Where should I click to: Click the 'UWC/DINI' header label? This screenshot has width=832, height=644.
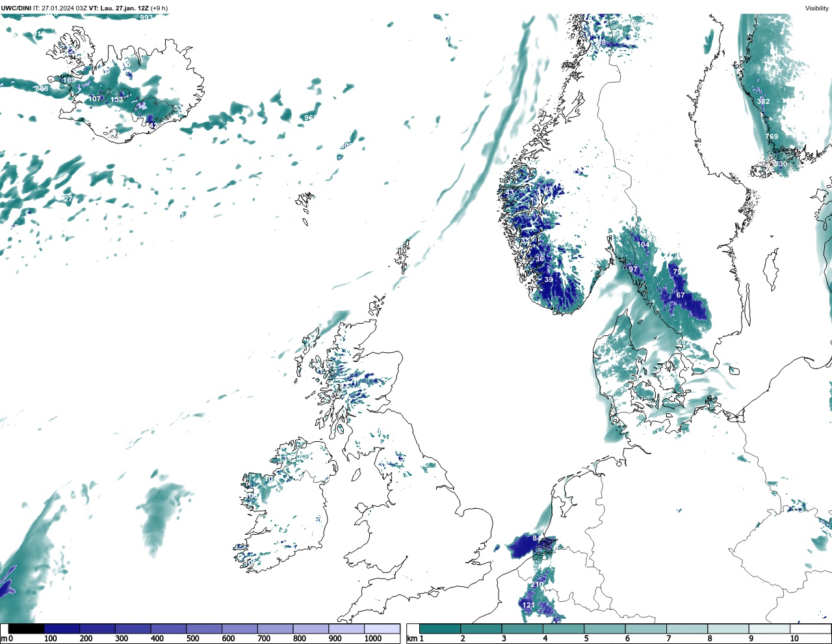click(x=16, y=8)
